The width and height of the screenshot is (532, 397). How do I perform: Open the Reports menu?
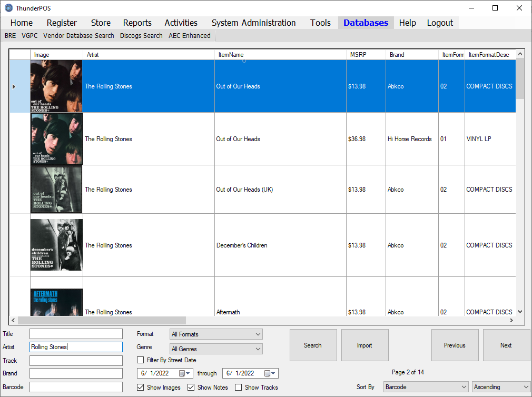point(137,23)
